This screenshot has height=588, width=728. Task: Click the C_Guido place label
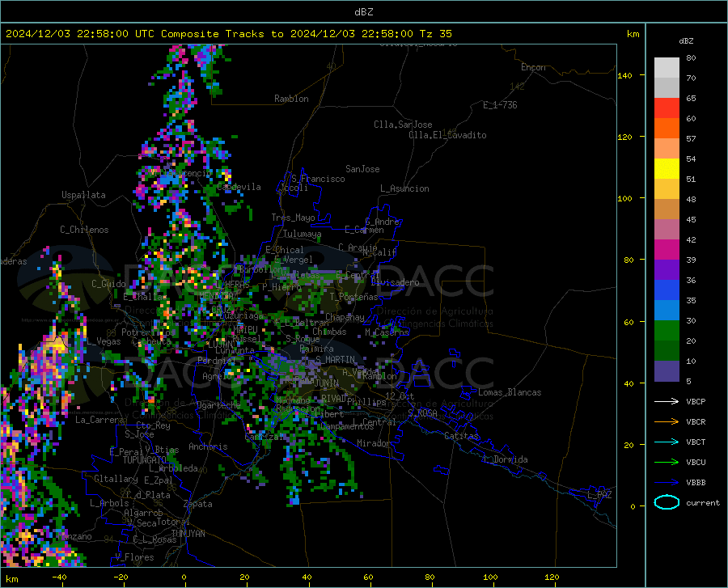coord(108,284)
